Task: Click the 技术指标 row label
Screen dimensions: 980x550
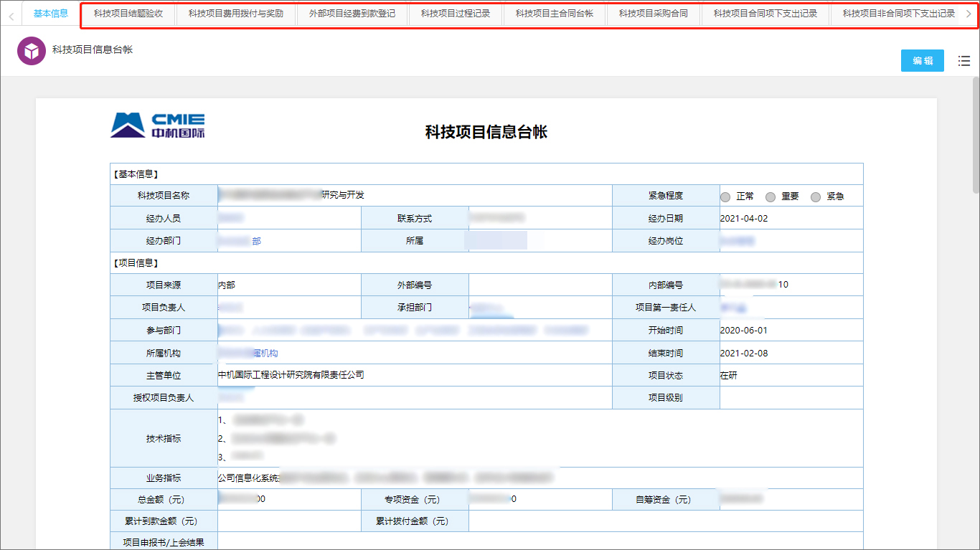Action: (164, 438)
